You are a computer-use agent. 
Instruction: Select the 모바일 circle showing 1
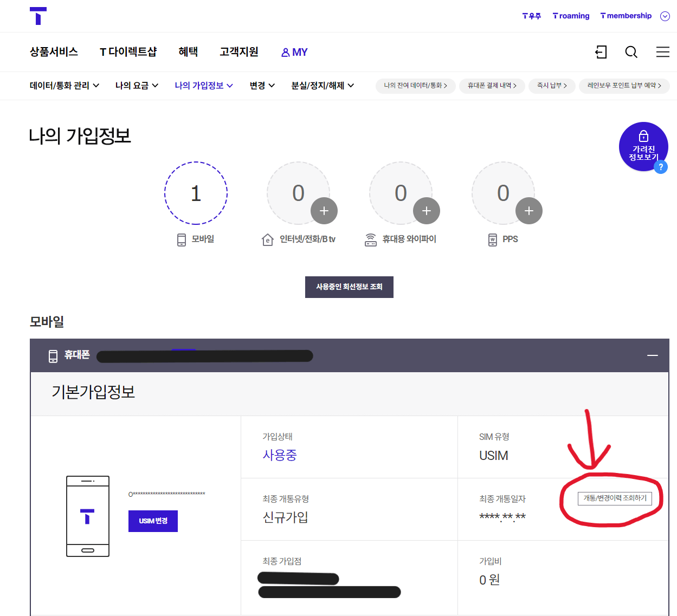pos(196,193)
